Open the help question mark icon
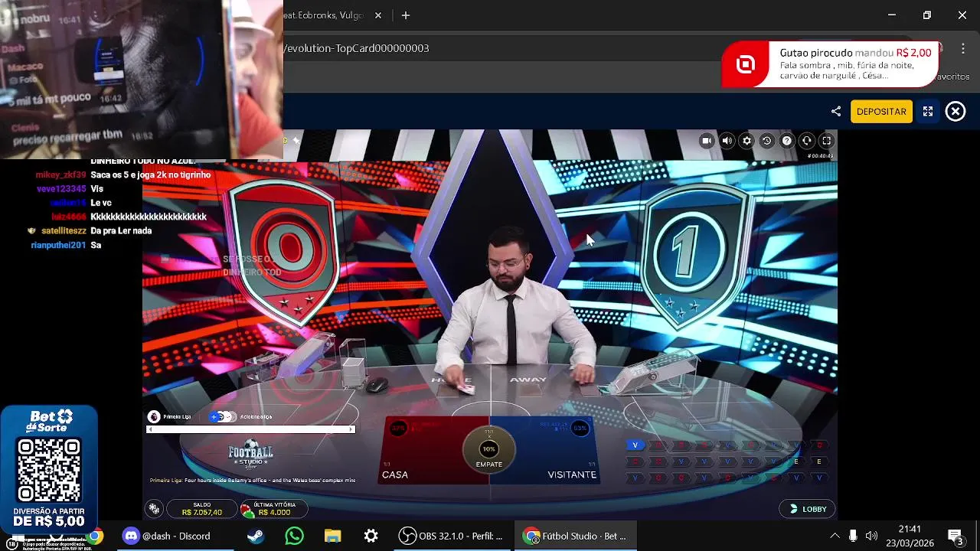This screenshot has height=551, width=980. (x=786, y=141)
